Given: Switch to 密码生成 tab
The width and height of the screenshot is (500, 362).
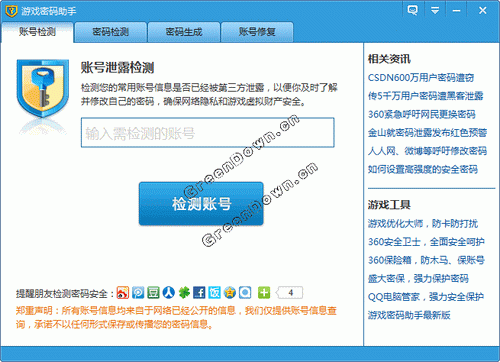Looking at the screenshot, I should coord(184,32).
